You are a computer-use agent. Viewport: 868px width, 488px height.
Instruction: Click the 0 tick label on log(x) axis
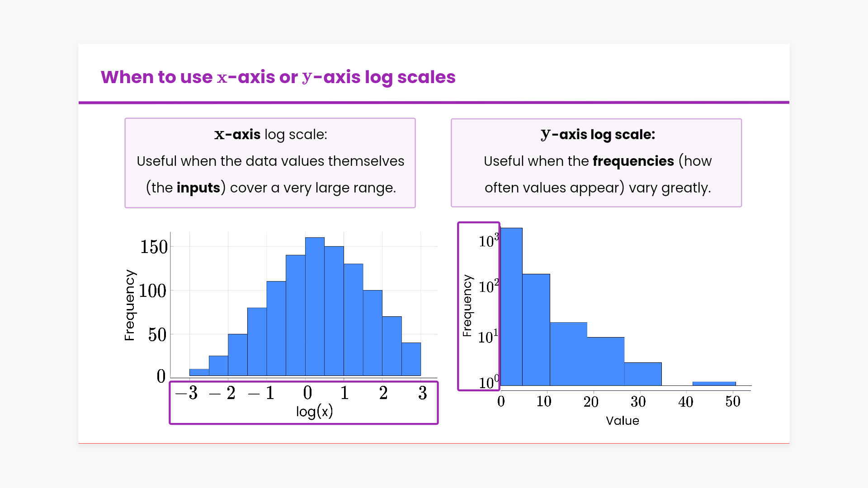307,393
